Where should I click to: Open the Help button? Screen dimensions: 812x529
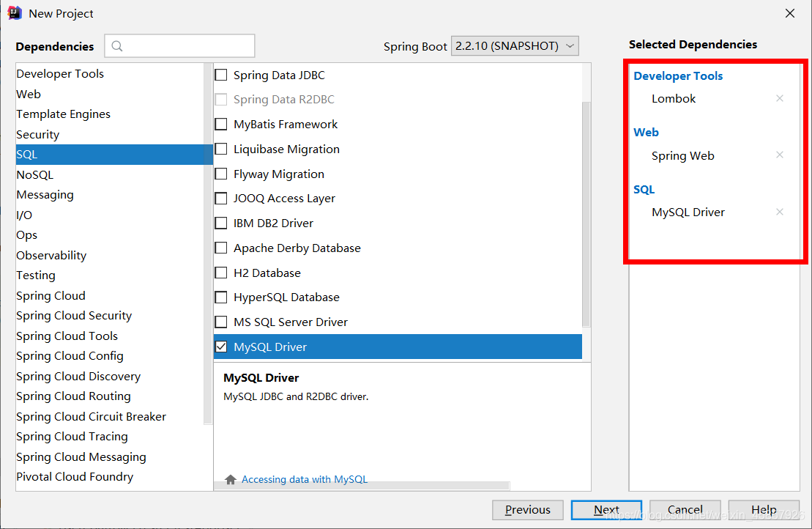[x=764, y=510]
